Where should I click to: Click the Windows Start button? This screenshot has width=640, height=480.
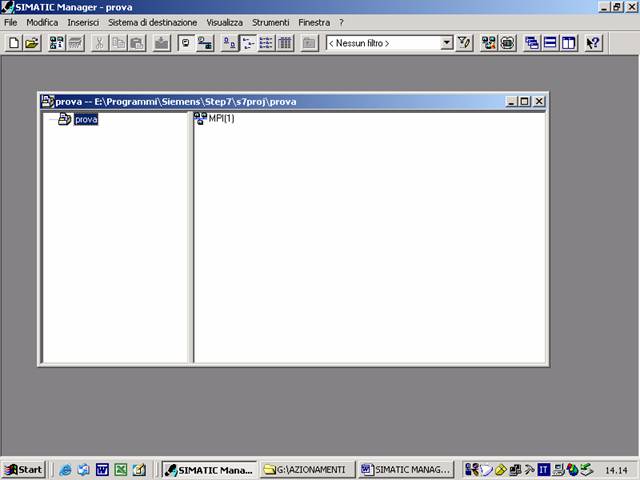pyautogui.click(x=24, y=469)
